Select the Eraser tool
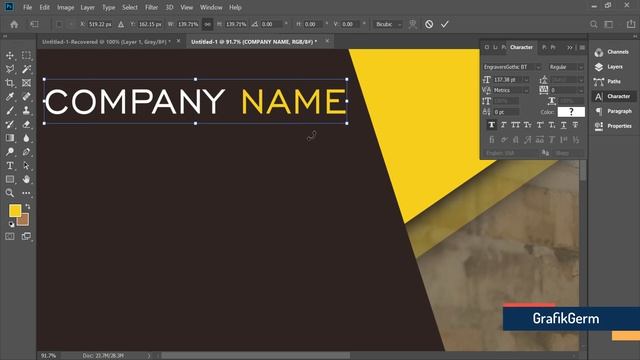Screen dimensions: 640x360 (x=26, y=124)
